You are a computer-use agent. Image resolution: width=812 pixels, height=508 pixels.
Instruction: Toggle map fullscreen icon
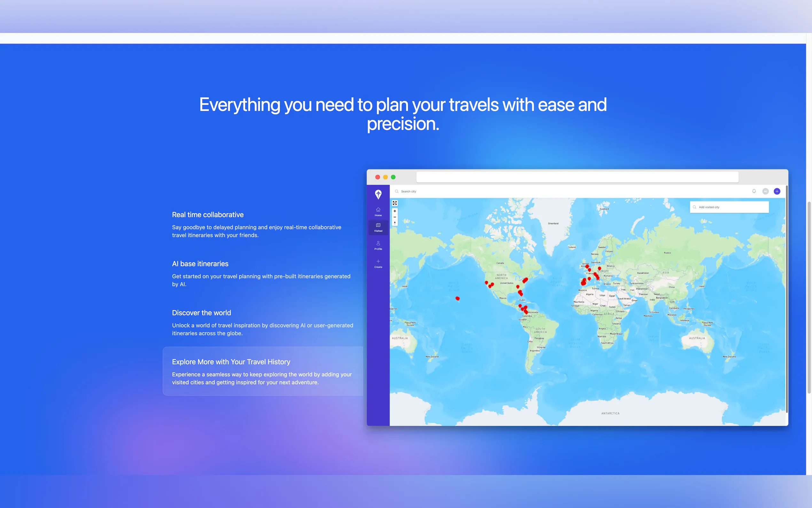coord(395,203)
